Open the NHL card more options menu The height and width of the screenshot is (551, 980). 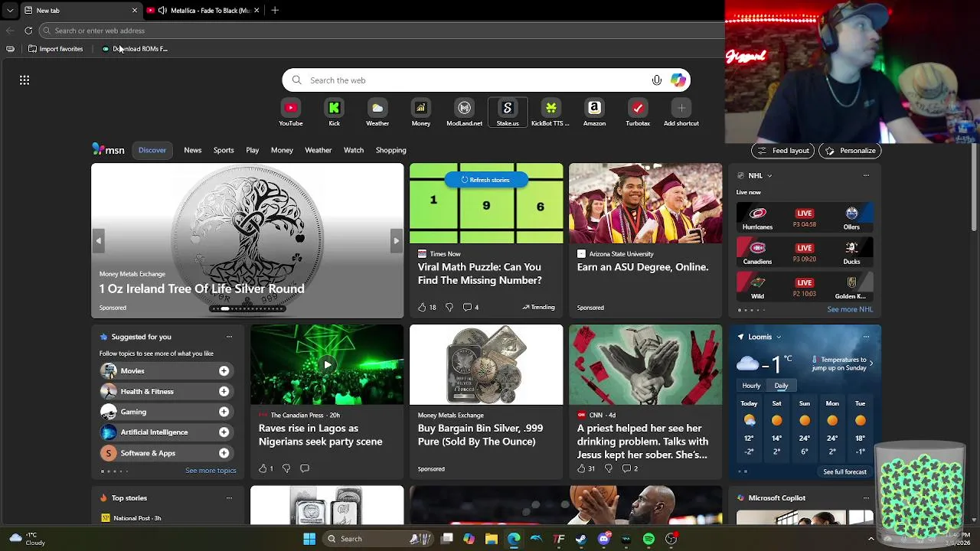click(x=866, y=175)
